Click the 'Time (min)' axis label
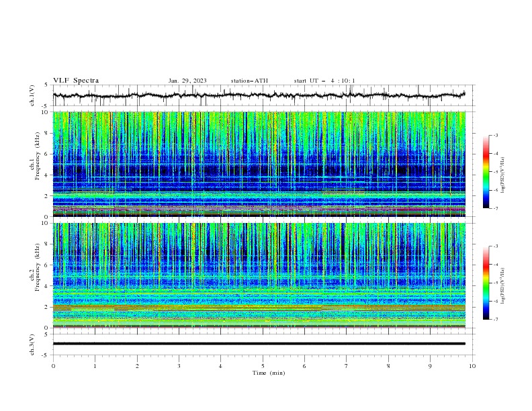 (x=269, y=373)
